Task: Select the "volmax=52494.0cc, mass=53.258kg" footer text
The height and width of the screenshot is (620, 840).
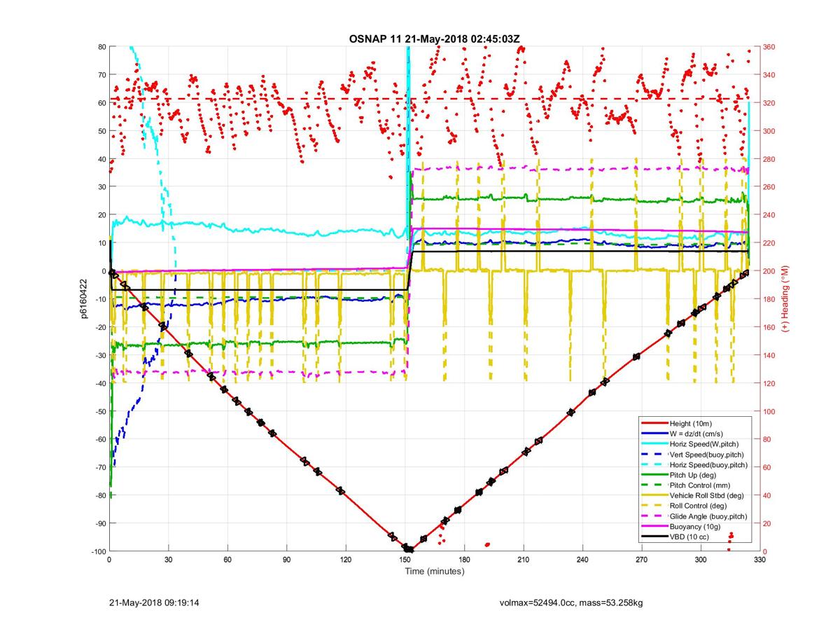Action: (570, 602)
